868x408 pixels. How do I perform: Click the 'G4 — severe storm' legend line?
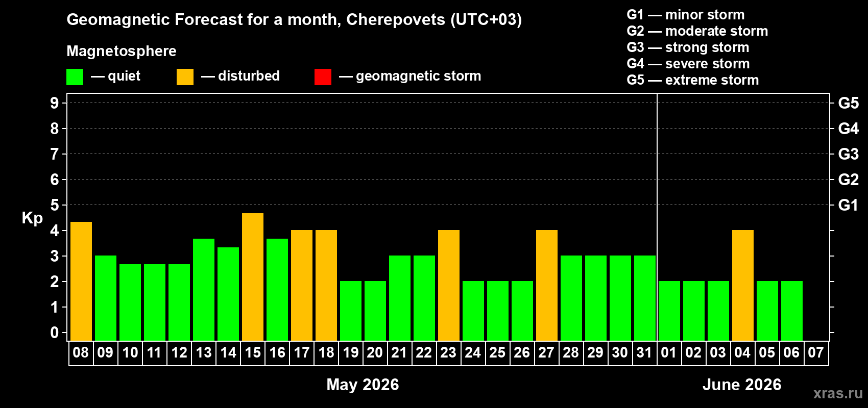688,64
